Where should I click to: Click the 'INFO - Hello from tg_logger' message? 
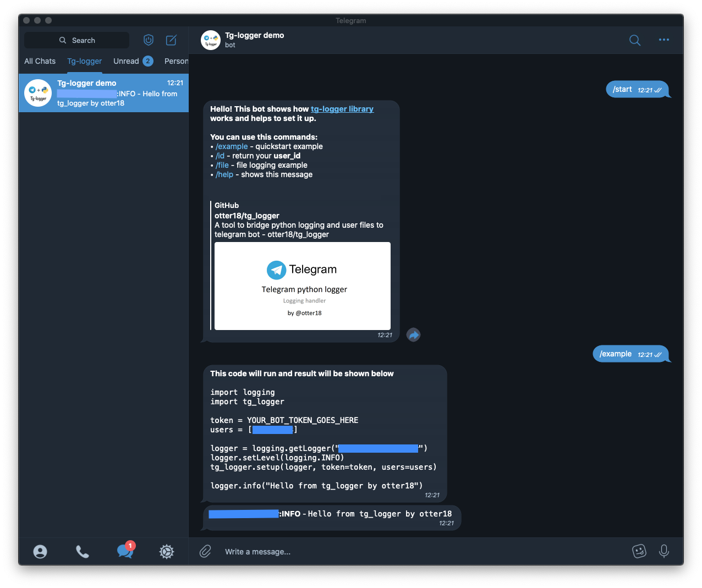(x=332, y=518)
